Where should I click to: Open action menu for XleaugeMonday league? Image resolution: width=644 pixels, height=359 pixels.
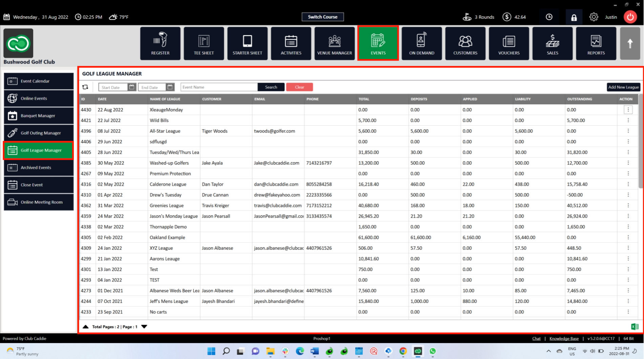pyautogui.click(x=628, y=110)
